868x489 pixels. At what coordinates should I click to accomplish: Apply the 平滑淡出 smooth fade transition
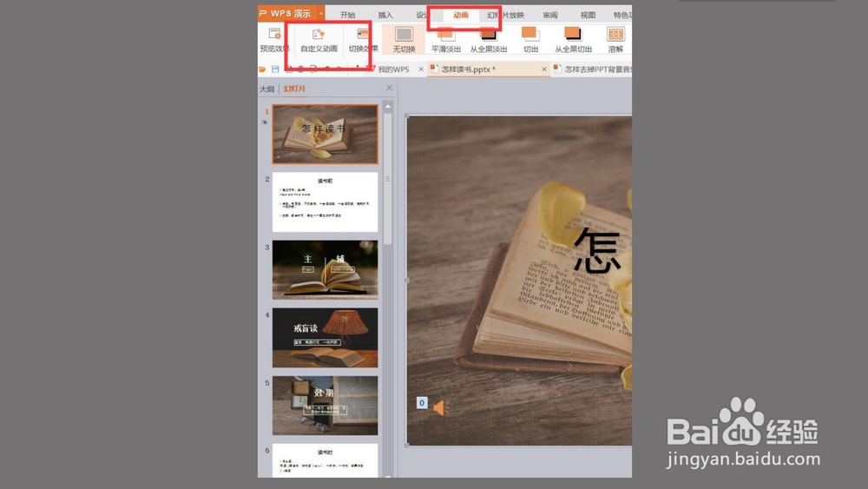445,39
